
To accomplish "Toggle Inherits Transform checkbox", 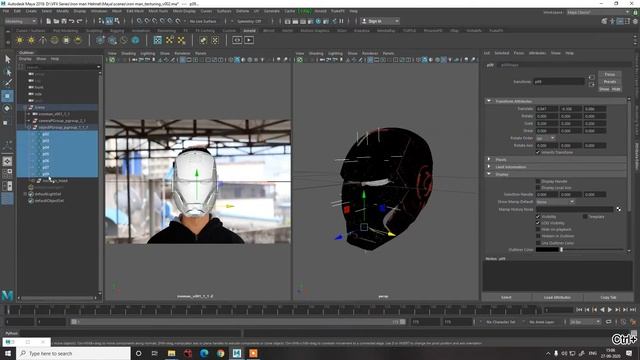I will pyautogui.click(x=538, y=152).
